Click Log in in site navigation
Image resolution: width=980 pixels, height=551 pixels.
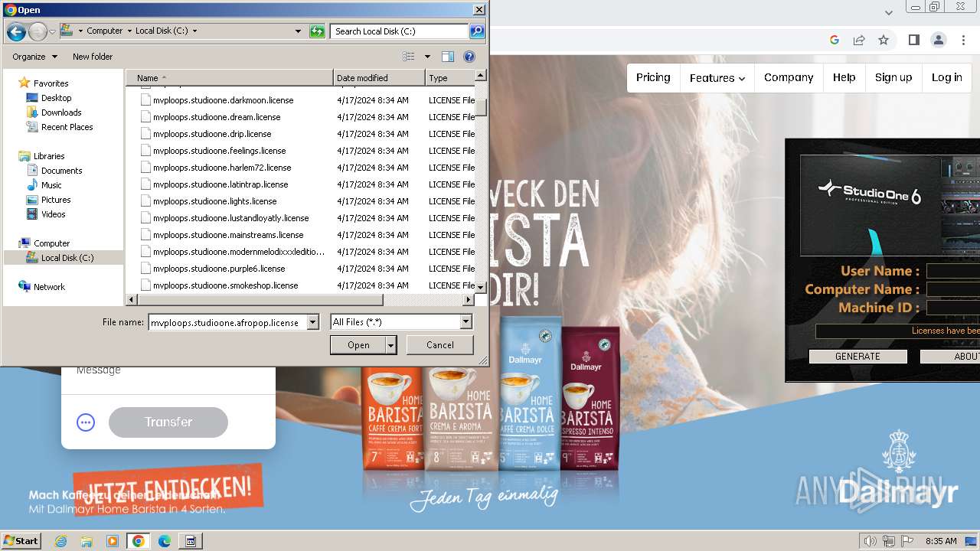[x=947, y=77]
